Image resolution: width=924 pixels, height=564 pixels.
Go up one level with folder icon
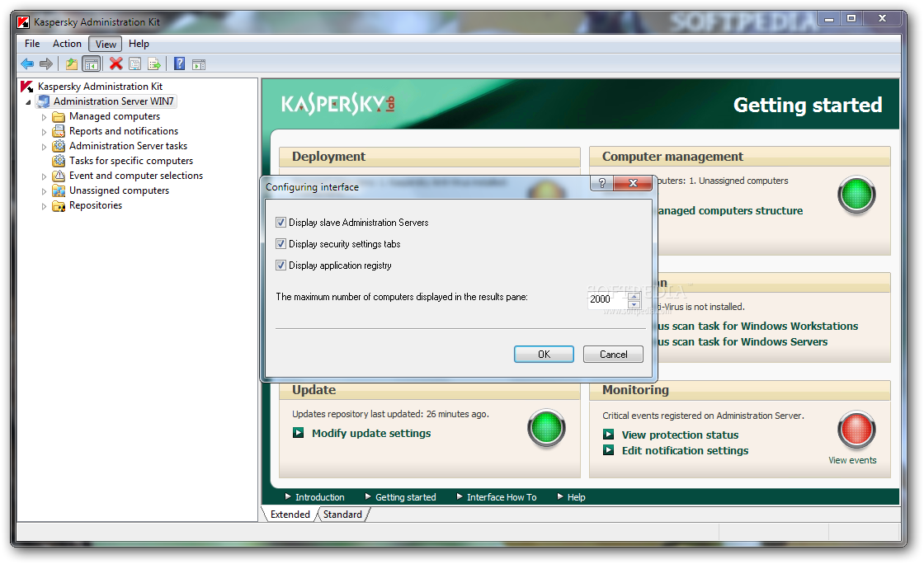pyautogui.click(x=71, y=63)
